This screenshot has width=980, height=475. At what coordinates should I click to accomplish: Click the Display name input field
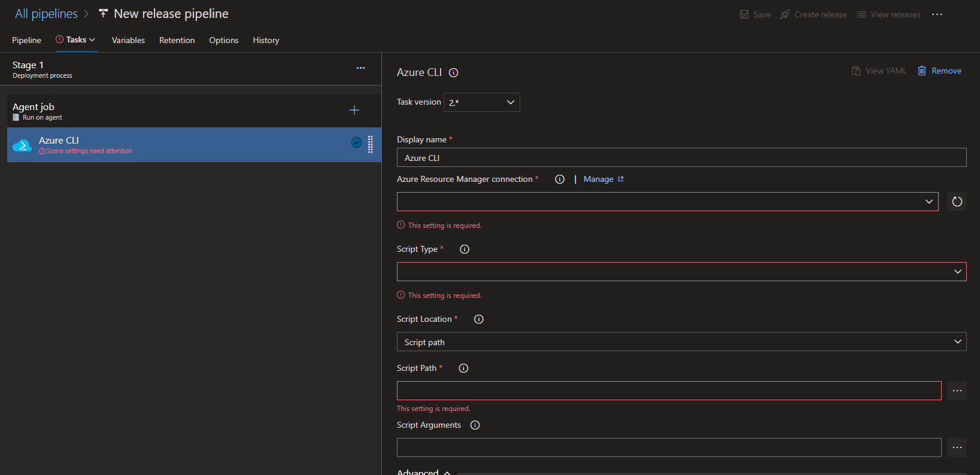pos(681,157)
